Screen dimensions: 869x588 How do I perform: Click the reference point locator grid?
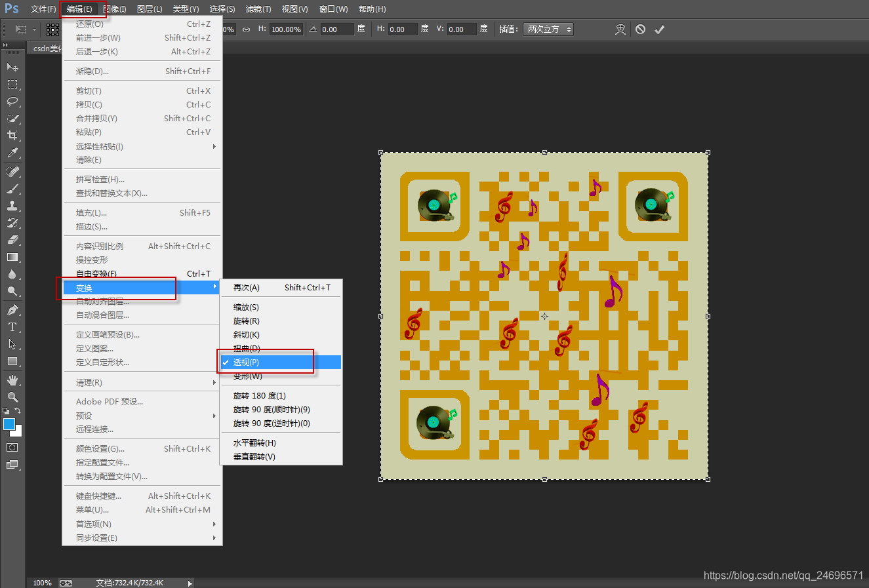pyautogui.click(x=53, y=29)
